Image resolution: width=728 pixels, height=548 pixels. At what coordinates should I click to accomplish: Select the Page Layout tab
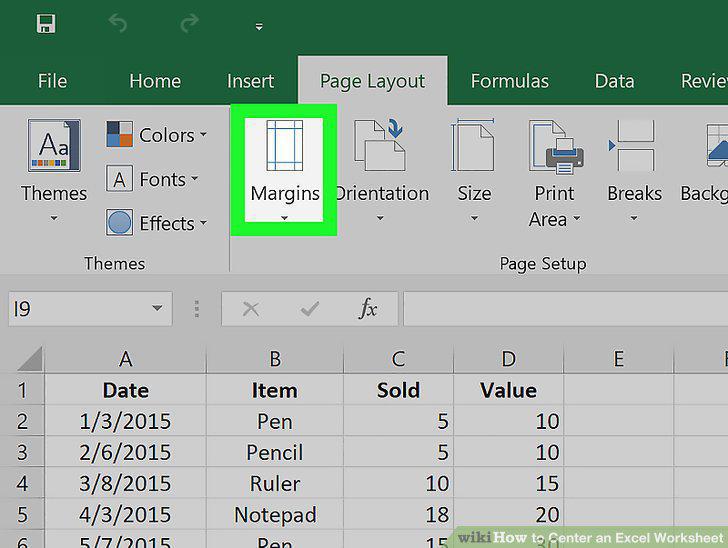point(372,81)
